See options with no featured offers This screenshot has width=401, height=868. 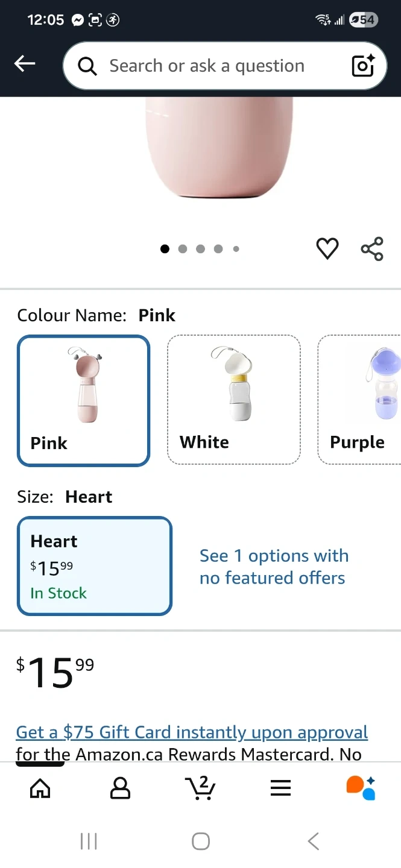coord(274,567)
